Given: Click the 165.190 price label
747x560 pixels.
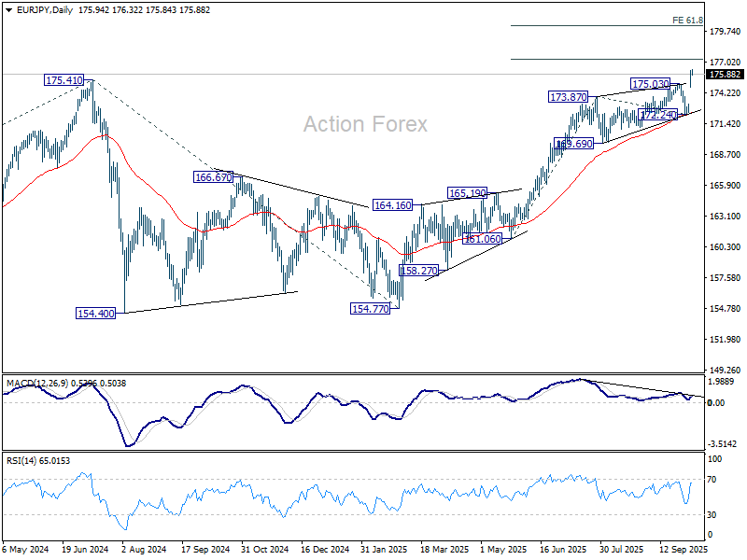Looking at the screenshot, I should tap(468, 193).
